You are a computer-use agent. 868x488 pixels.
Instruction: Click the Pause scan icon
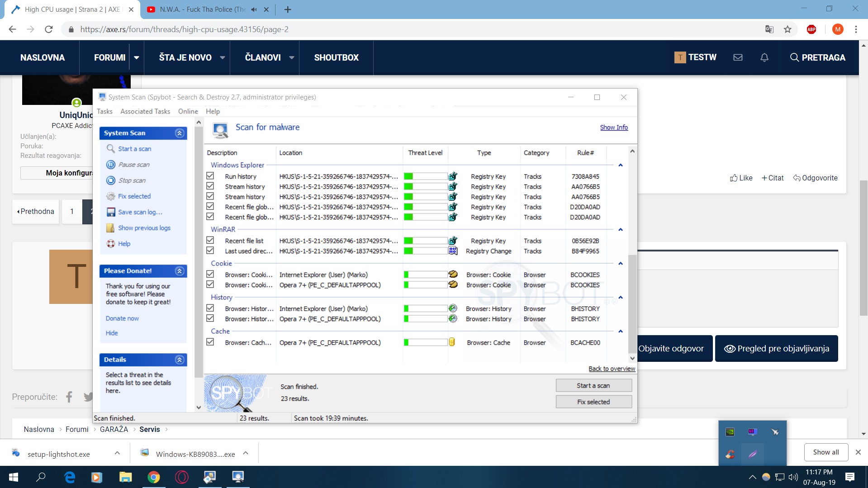pos(110,165)
